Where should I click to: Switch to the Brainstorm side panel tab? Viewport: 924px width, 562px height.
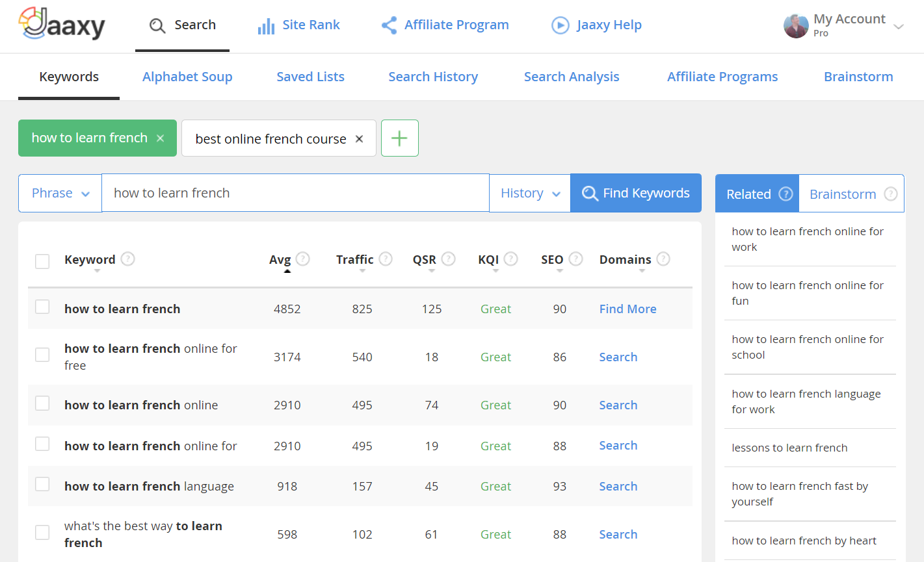tap(851, 194)
